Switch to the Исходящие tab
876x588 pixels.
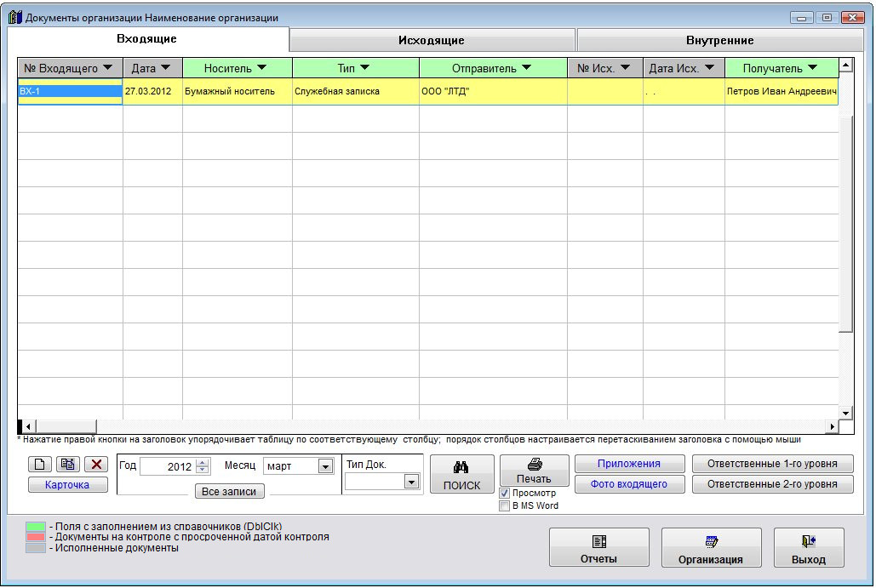point(432,40)
